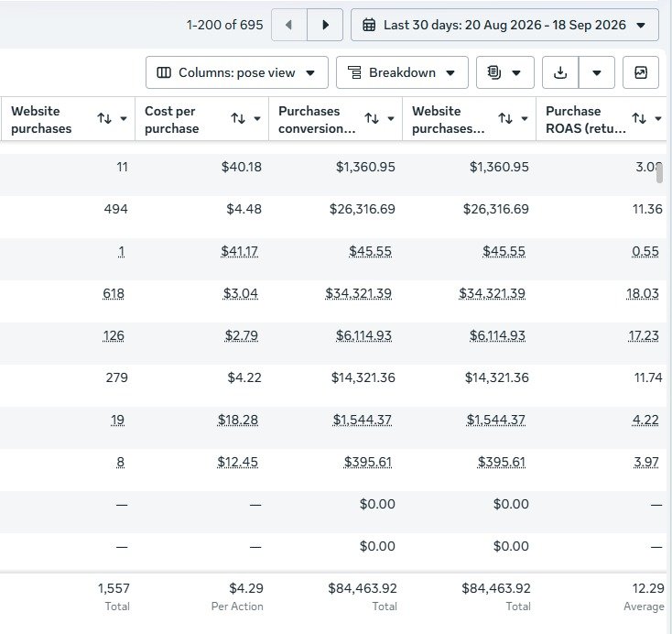Open the underlined 618 purchases value
Viewport: 672px width, 634px height.
[x=114, y=293]
